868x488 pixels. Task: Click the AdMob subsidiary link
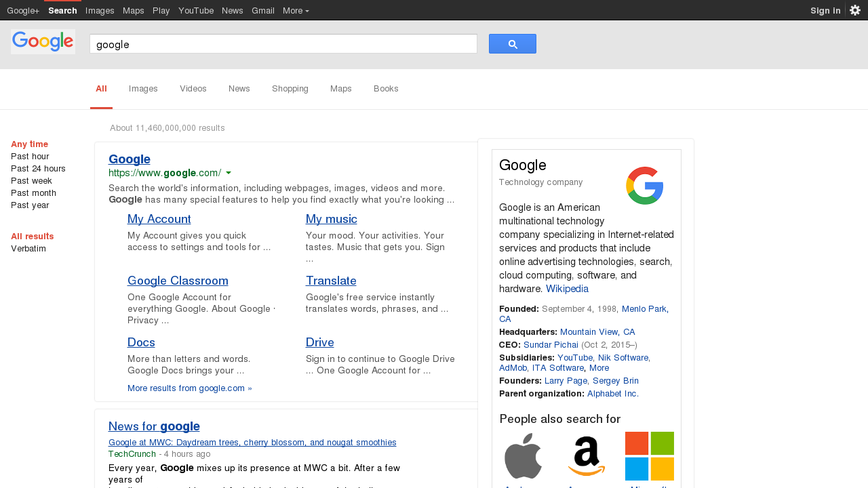click(x=513, y=368)
